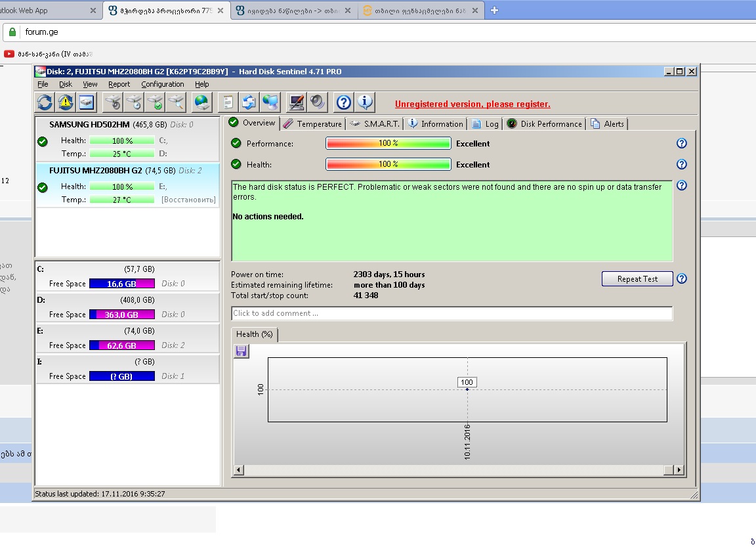Click the refresh icon with yellow warning sign
Screen dimensions: 756x549
(65, 102)
